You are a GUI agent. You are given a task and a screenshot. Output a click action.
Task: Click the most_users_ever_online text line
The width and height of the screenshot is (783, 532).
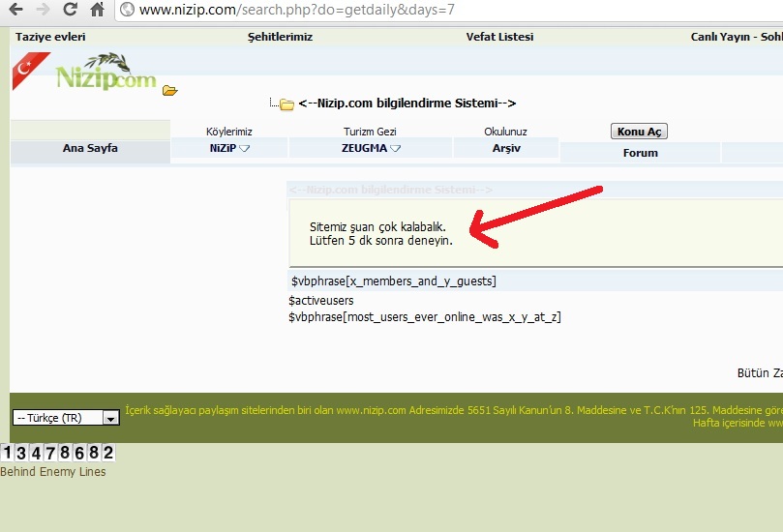point(425,317)
